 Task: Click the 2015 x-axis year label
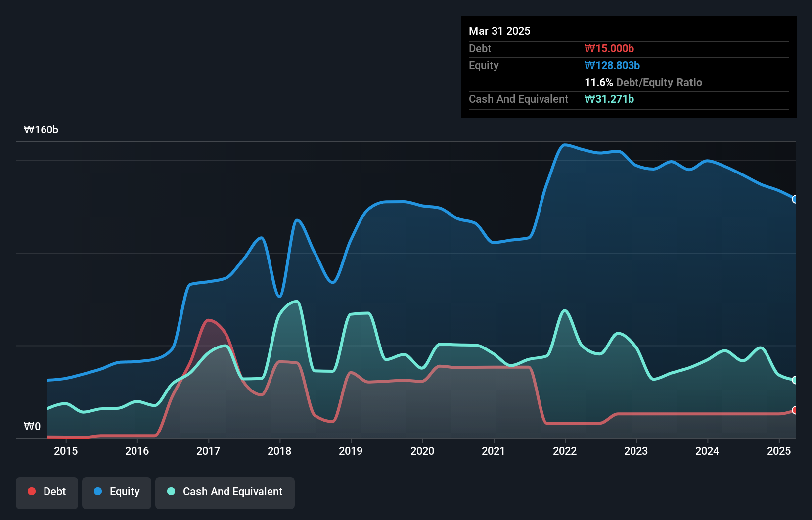click(66, 451)
